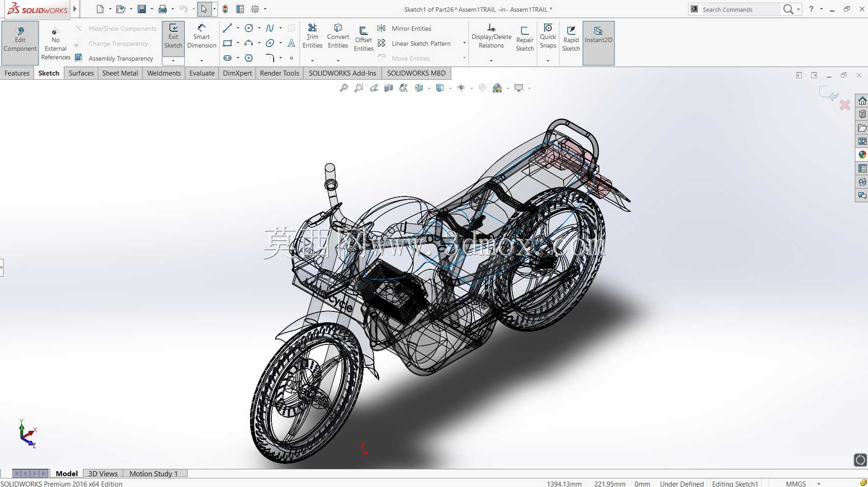Click Editing Sketch1 status text
The width and height of the screenshot is (868, 487).
[x=735, y=483]
